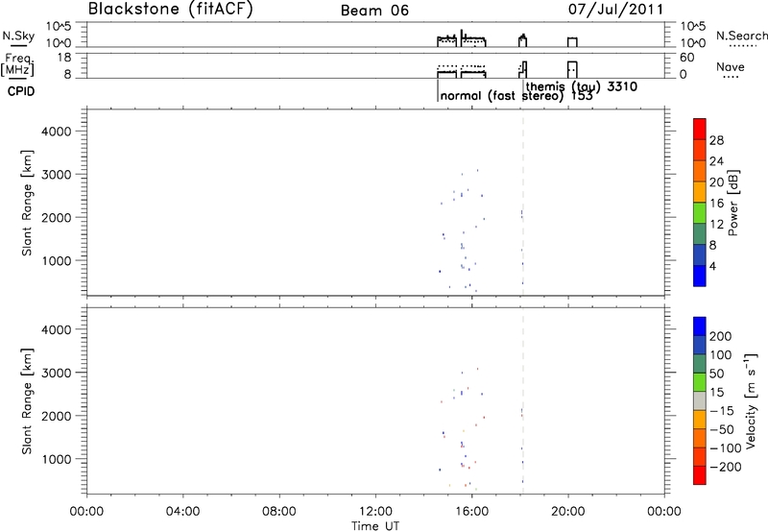The image size is (768, 532).
Task: Click the 4000 tick in the power panel
Action: 57,132
